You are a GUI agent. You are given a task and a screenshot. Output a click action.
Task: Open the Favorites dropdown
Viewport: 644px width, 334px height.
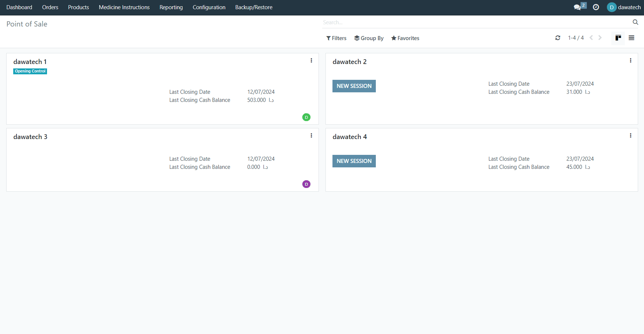(405, 38)
